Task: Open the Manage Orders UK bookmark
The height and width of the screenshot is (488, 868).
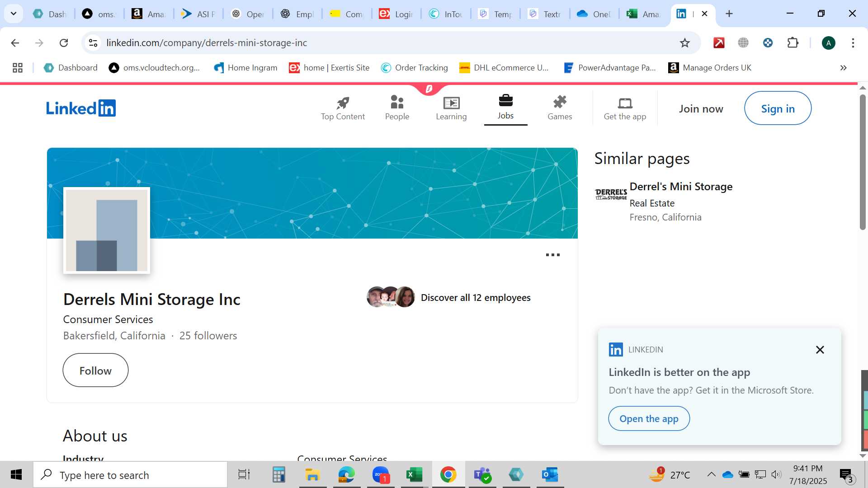Action: tap(710, 68)
